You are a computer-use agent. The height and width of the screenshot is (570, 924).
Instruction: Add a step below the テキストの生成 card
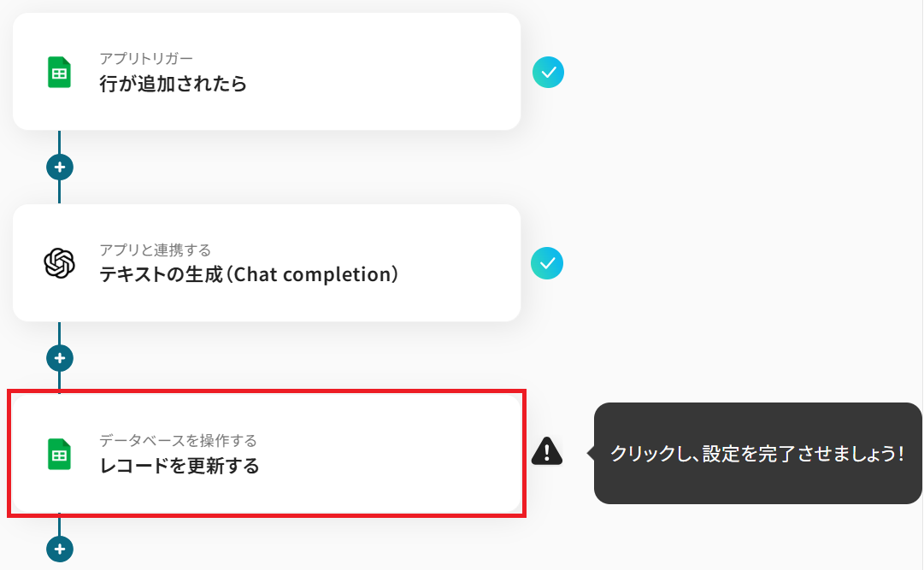pyautogui.click(x=60, y=357)
